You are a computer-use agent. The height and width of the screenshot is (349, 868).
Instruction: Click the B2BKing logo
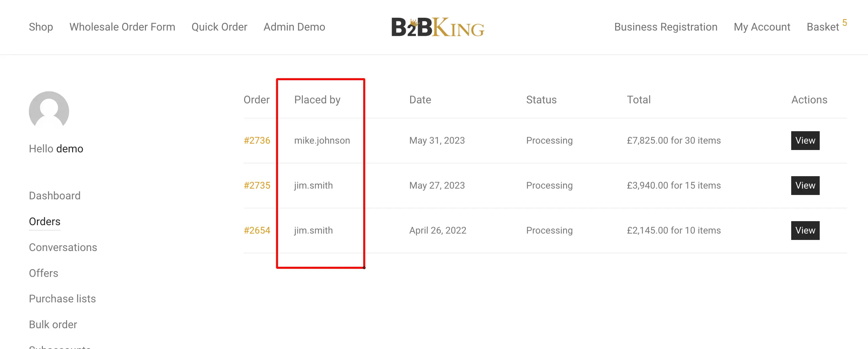click(x=438, y=27)
